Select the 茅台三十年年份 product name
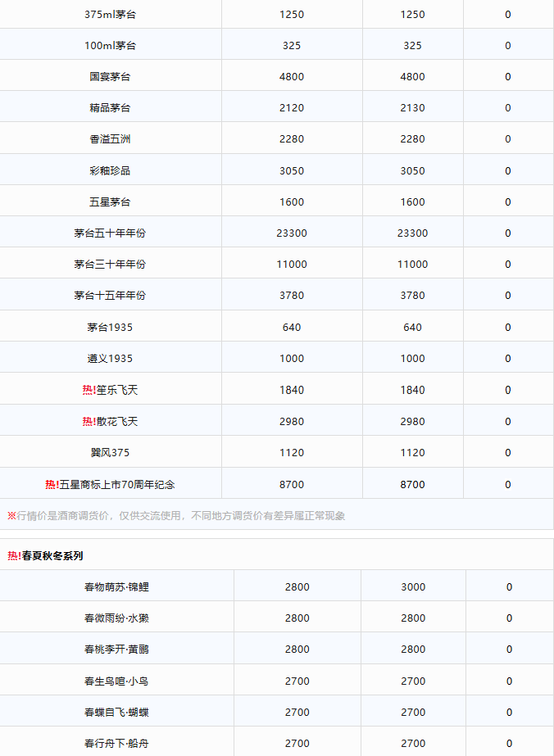The width and height of the screenshot is (554, 756). point(110,265)
